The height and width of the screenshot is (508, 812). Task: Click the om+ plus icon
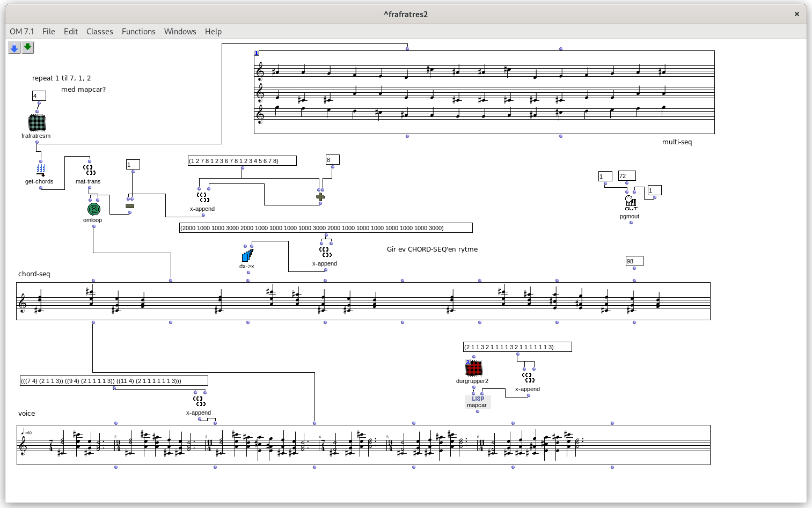pyautogui.click(x=320, y=197)
